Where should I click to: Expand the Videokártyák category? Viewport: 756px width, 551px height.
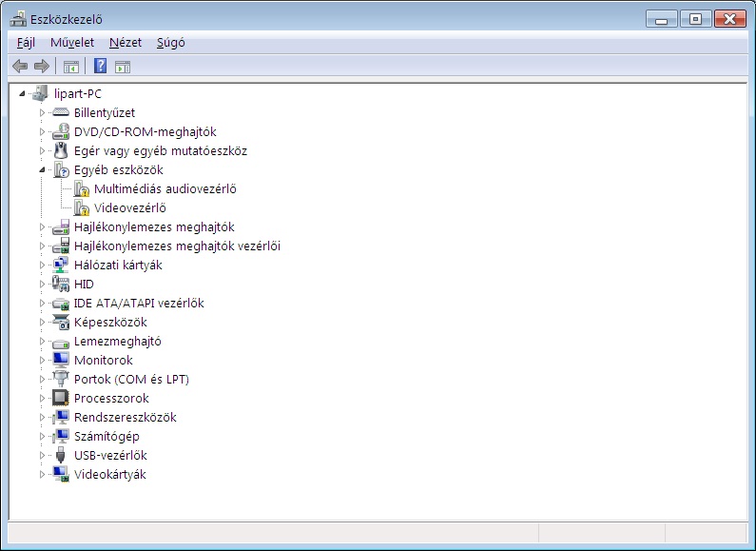click(x=42, y=474)
